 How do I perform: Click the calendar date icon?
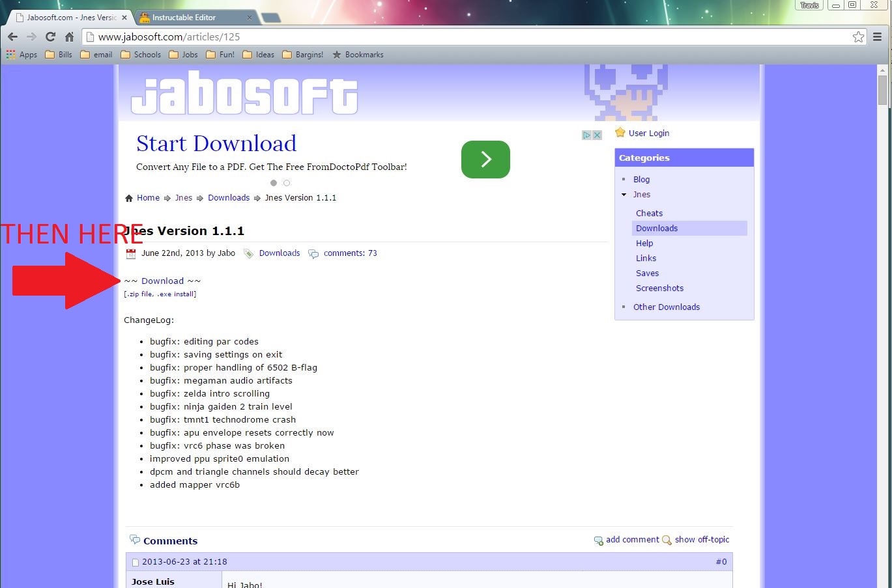131,254
